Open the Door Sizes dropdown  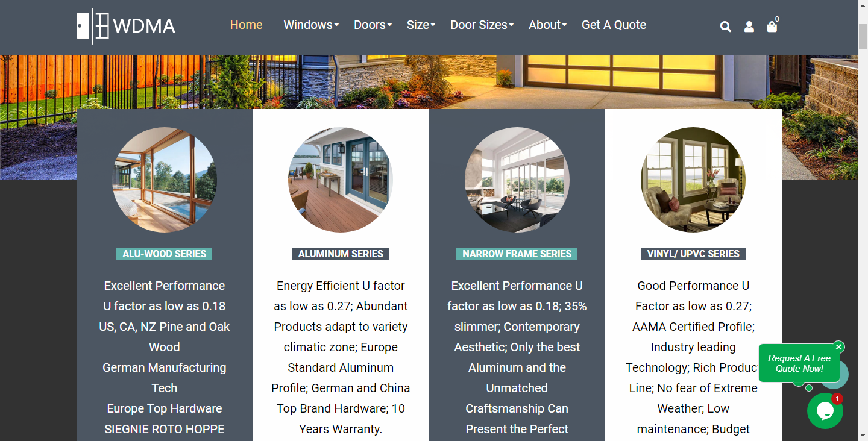[482, 25]
